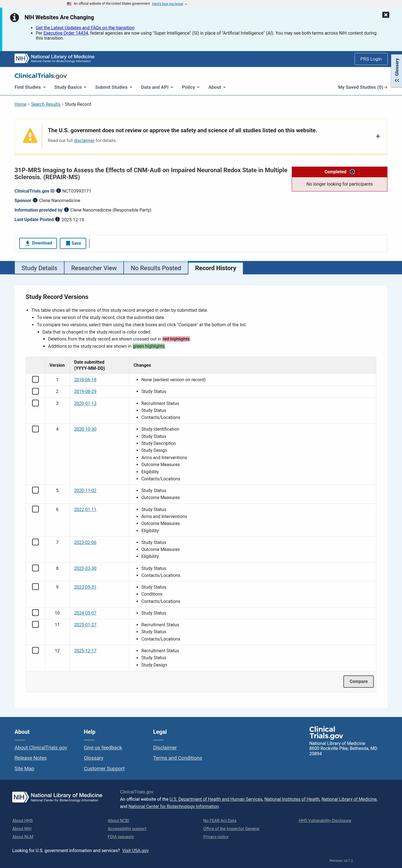Expand the government disclaimer with the plus icon

pos(378,136)
